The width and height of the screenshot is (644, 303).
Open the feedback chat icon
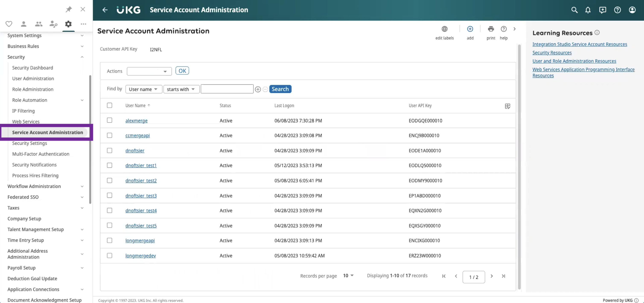[603, 10]
